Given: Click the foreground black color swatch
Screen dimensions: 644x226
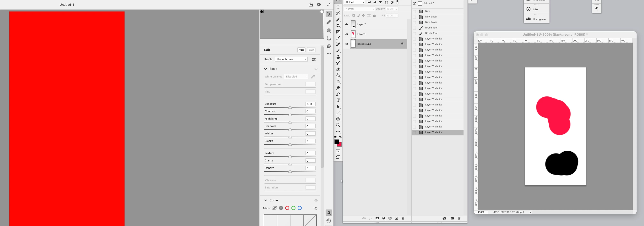Looking at the screenshot, I should [337, 142].
